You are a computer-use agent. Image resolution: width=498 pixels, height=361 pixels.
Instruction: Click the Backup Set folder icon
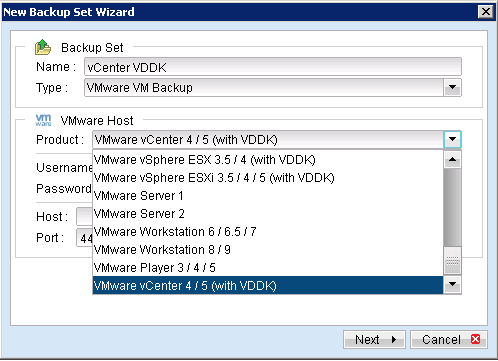point(43,47)
